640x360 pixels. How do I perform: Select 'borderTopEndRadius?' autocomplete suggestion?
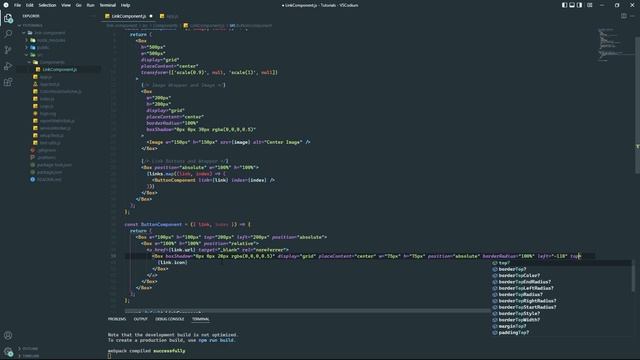click(562, 282)
